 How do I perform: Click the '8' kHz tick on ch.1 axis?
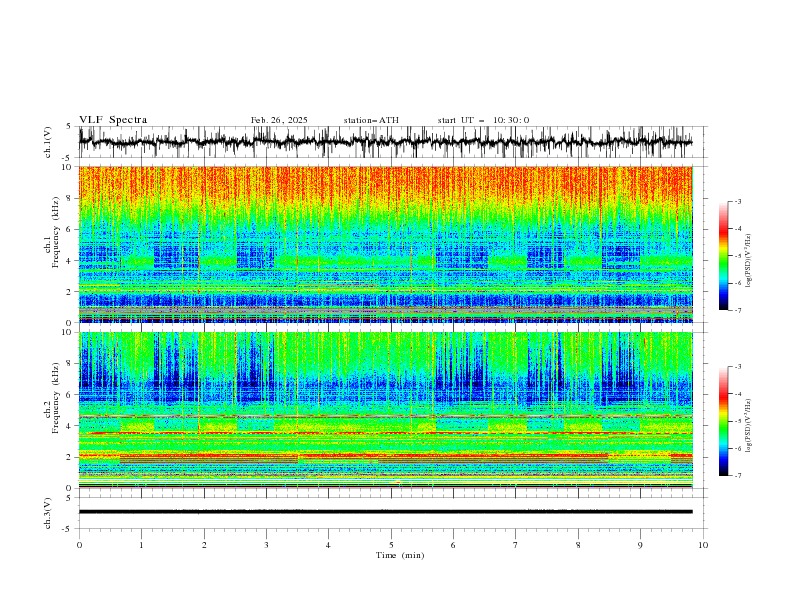[71, 198]
